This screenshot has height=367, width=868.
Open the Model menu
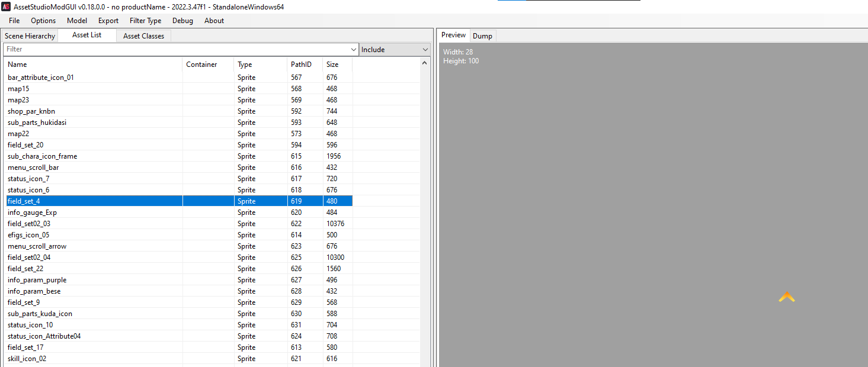(x=77, y=21)
